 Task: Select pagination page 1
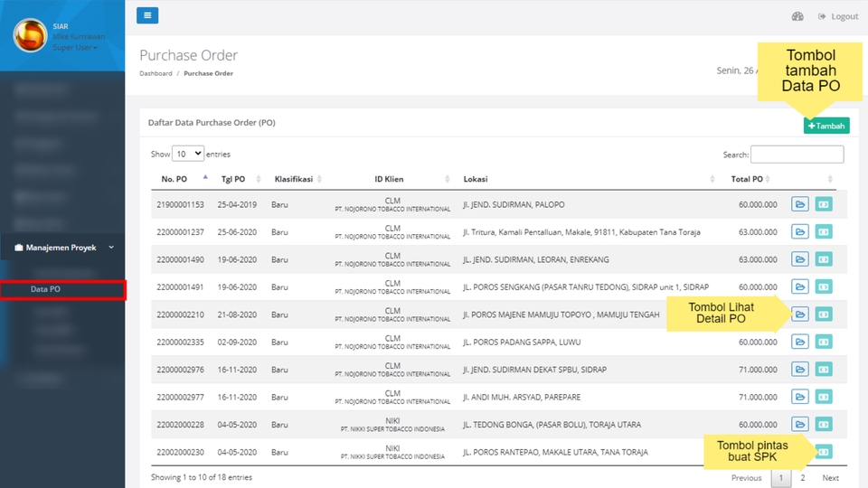[781, 477]
